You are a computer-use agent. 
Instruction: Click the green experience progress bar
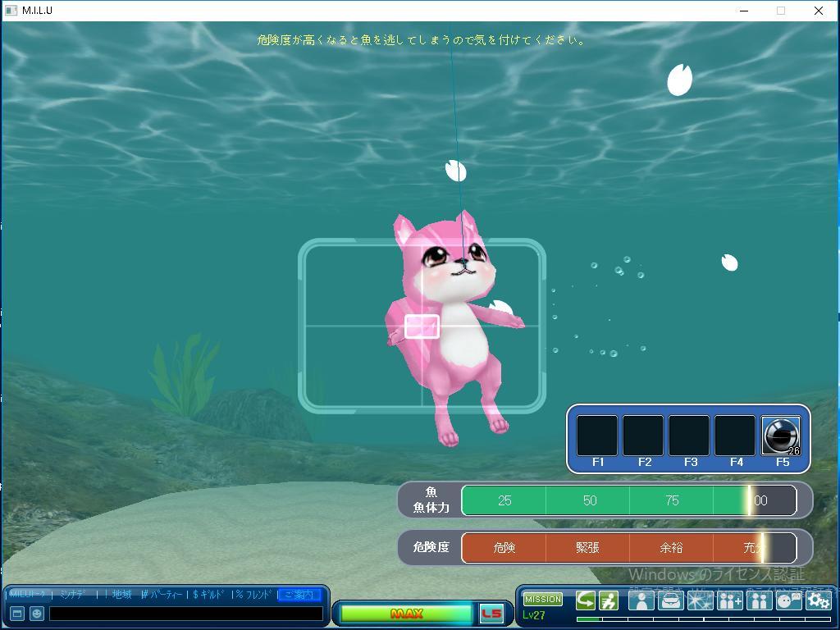click(x=704, y=619)
